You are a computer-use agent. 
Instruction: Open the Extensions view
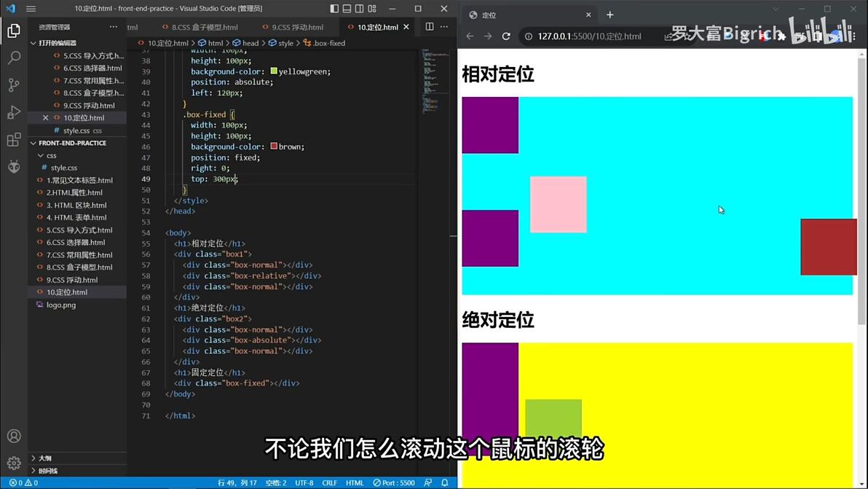click(14, 139)
